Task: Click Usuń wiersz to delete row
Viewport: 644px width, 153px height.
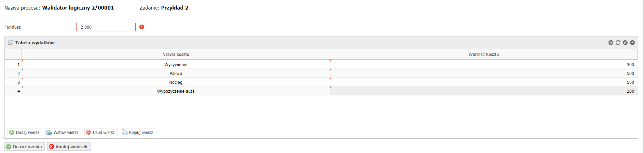Action: [x=101, y=132]
